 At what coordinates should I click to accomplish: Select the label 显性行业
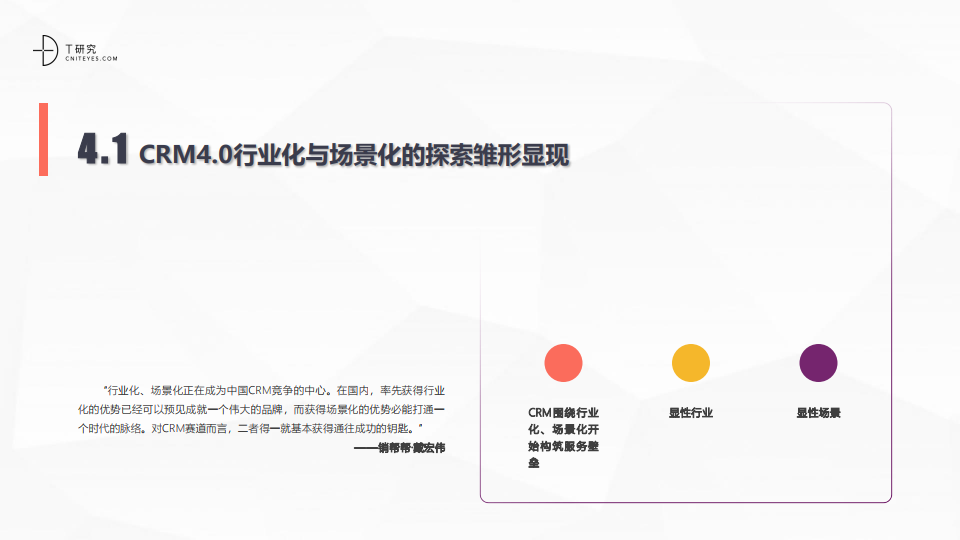tap(691, 412)
